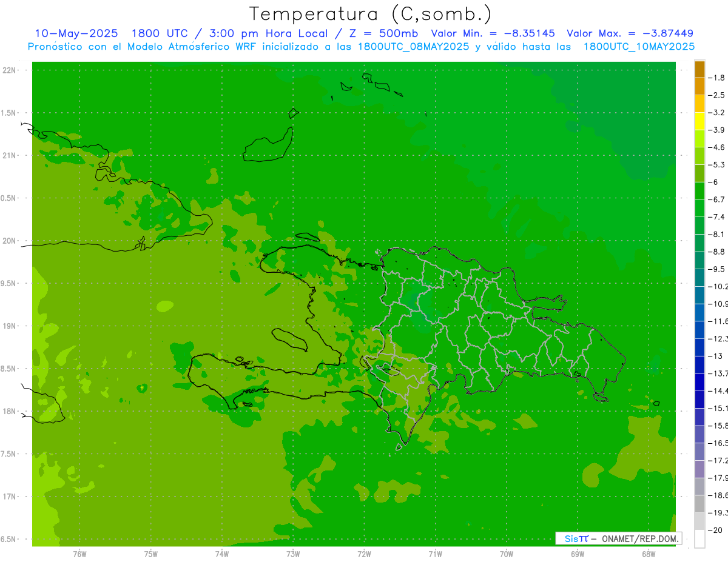Click the "68W" longitude label

648,554
